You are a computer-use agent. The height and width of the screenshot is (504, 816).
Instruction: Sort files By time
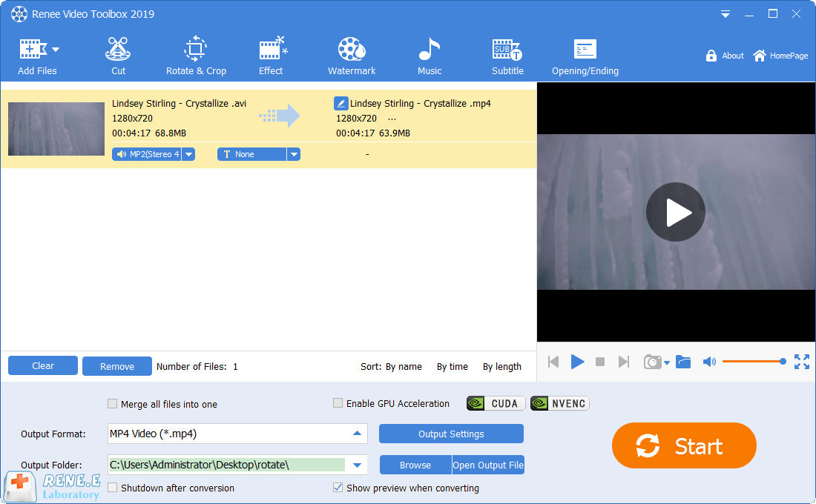[453, 367]
